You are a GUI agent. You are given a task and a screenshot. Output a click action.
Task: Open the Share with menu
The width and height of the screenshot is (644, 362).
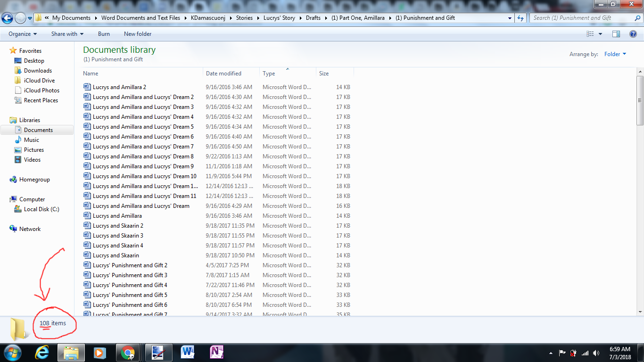tap(67, 34)
